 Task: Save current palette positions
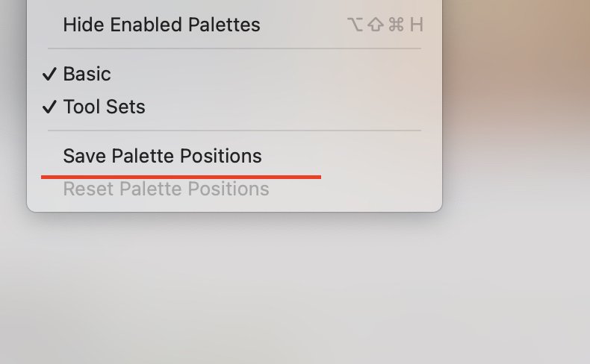point(162,157)
